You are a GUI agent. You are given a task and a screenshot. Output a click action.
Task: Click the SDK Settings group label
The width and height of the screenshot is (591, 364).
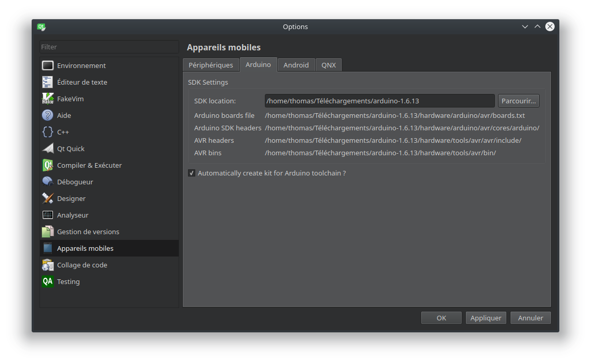point(208,82)
